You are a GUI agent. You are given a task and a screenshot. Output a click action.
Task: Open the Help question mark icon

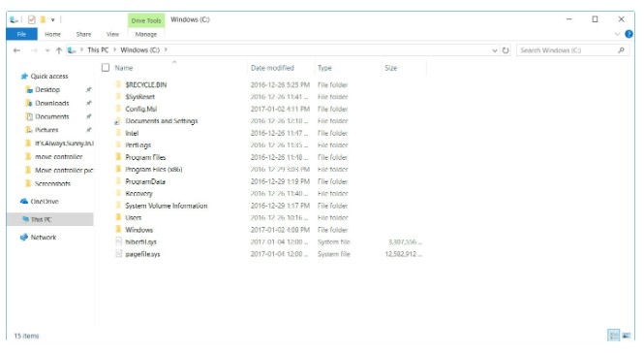click(629, 34)
